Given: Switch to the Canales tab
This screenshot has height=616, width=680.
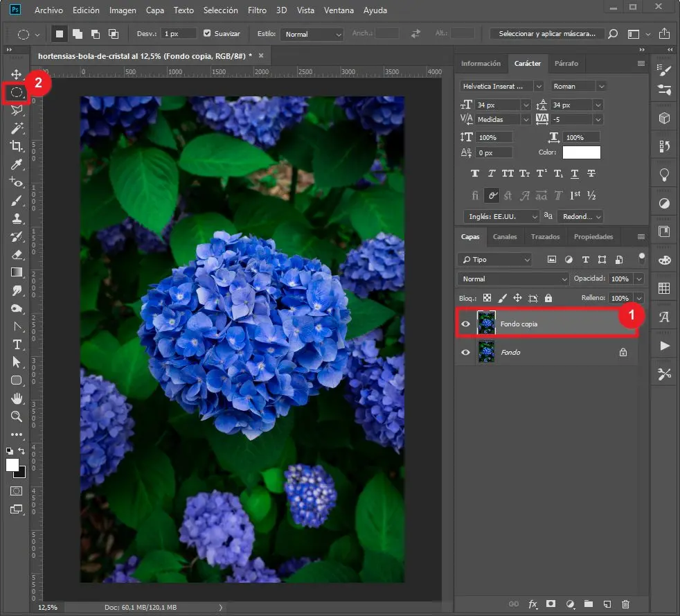Looking at the screenshot, I should pos(505,237).
